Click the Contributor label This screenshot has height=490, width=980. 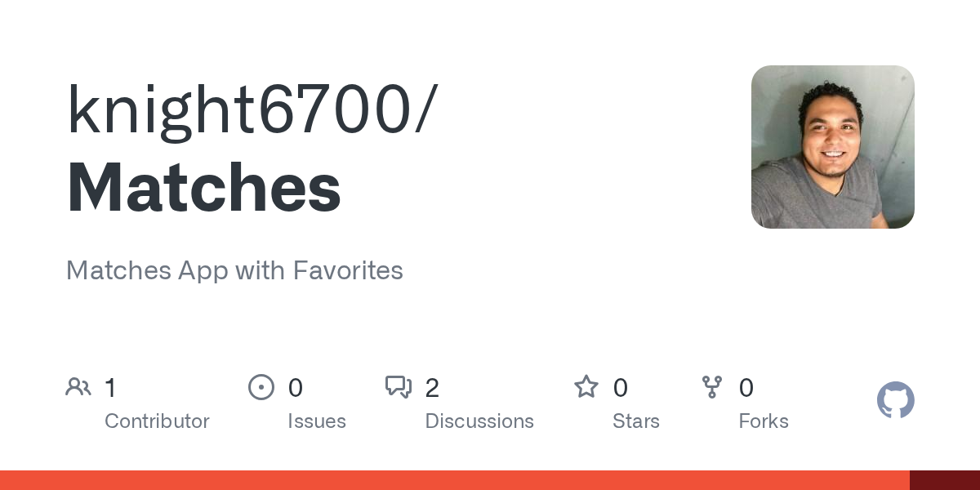pos(157,421)
